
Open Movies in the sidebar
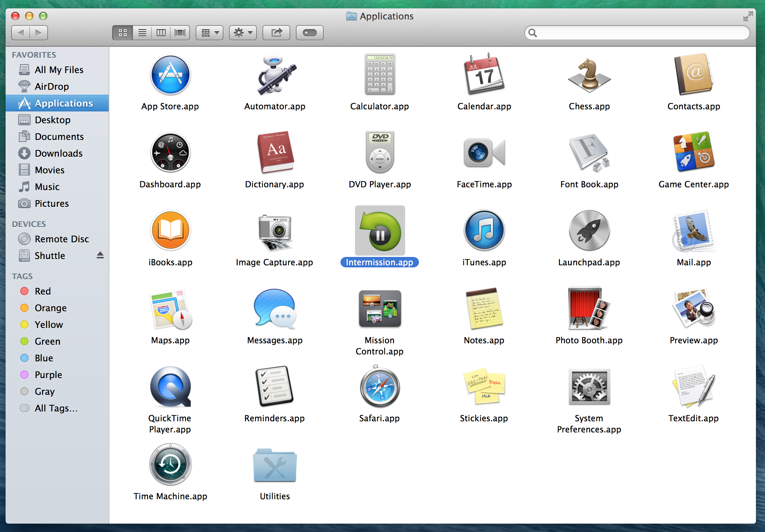57,170
